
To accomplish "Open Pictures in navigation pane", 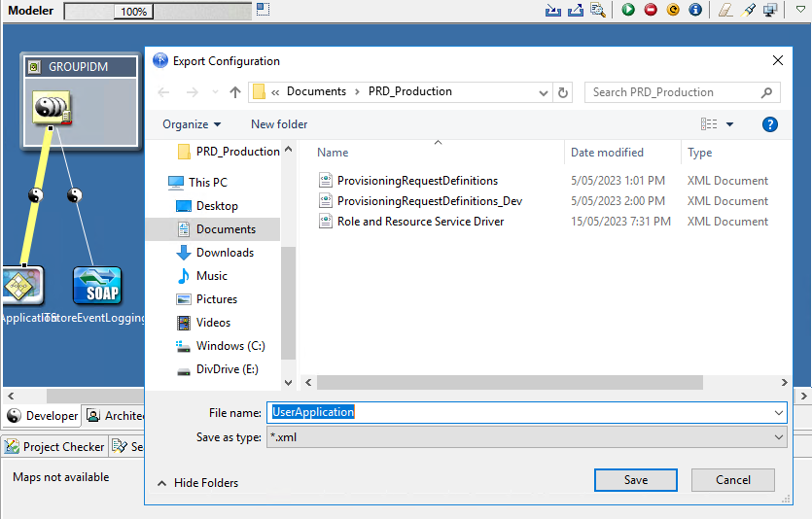I will [206, 299].
